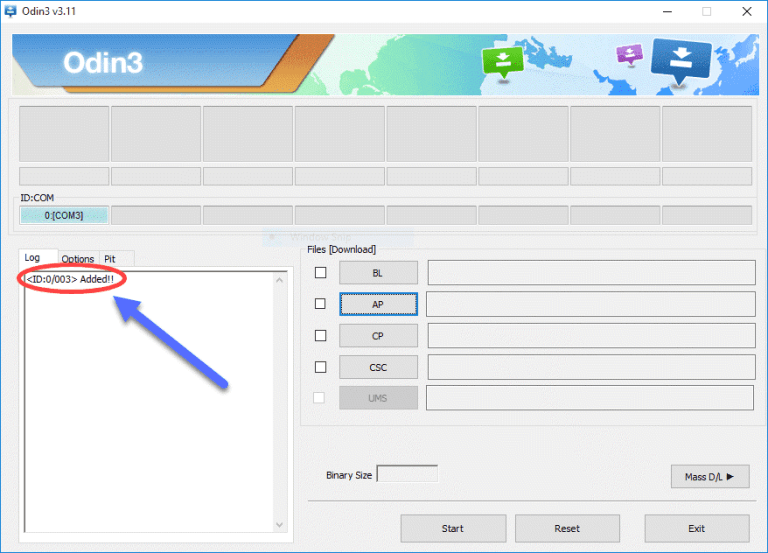The width and height of the screenshot is (768, 553).
Task: Click the log scrollbar down arrow
Action: [279, 525]
